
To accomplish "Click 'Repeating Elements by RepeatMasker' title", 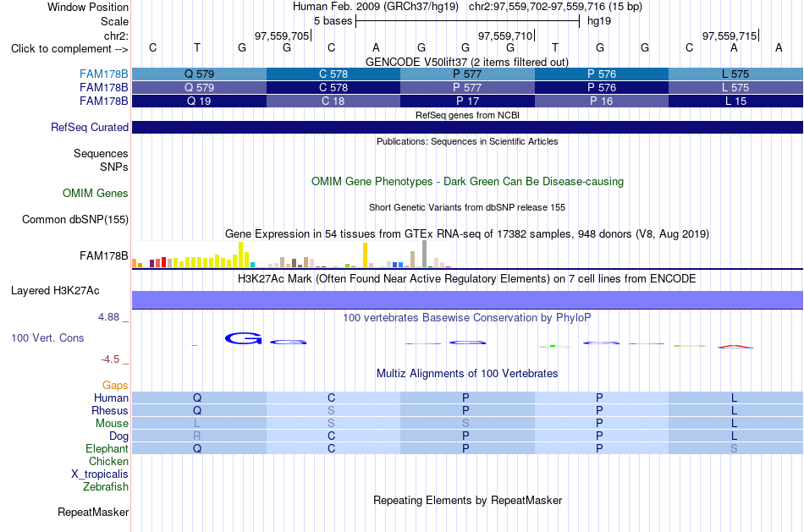I will [x=468, y=500].
